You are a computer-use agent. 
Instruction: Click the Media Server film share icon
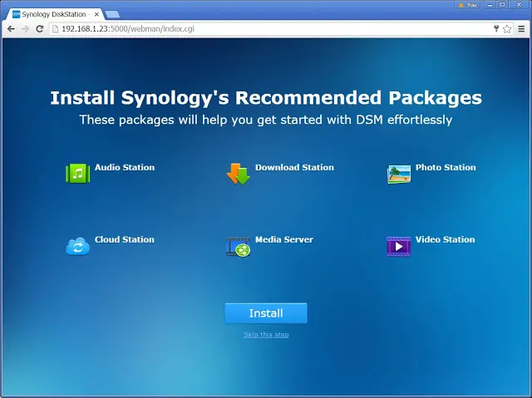pyautogui.click(x=239, y=247)
